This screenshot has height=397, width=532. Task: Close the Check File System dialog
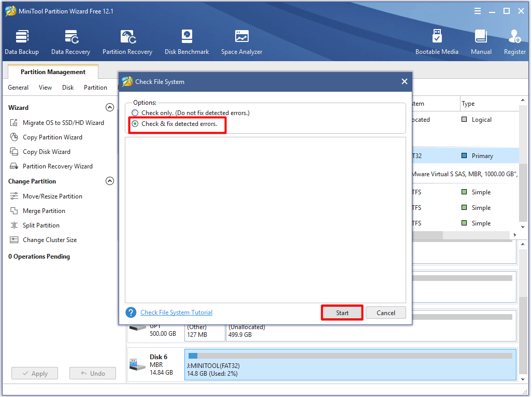405,81
